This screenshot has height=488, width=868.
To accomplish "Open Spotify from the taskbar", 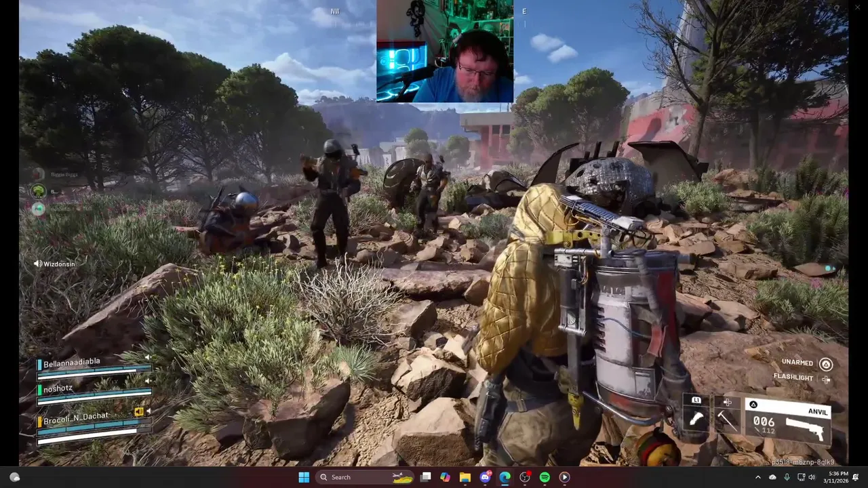I will (545, 477).
